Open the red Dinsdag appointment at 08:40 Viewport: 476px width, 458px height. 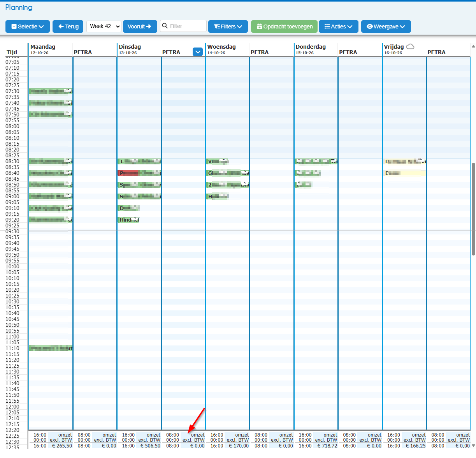click(x=139, y=173)
